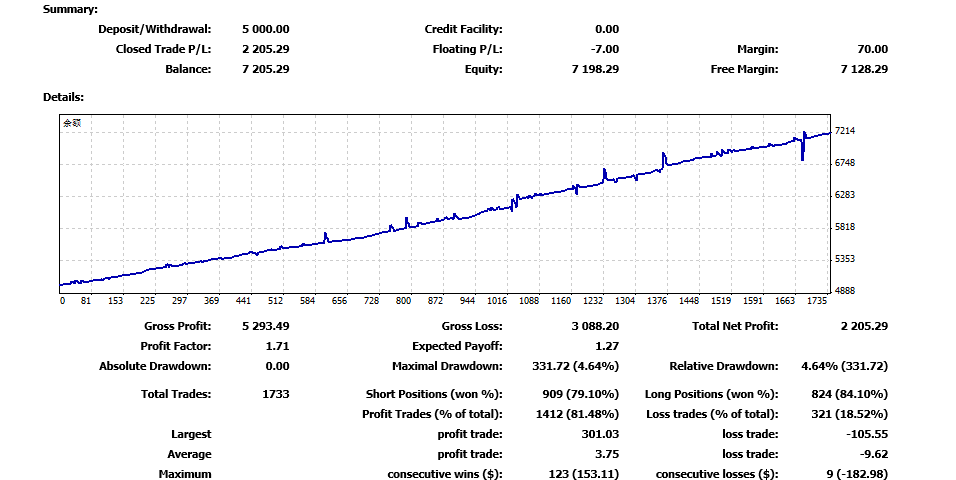Click the Free Margin label
The height and width of the screenshot is (480, 956).
[x=744, y=70]
